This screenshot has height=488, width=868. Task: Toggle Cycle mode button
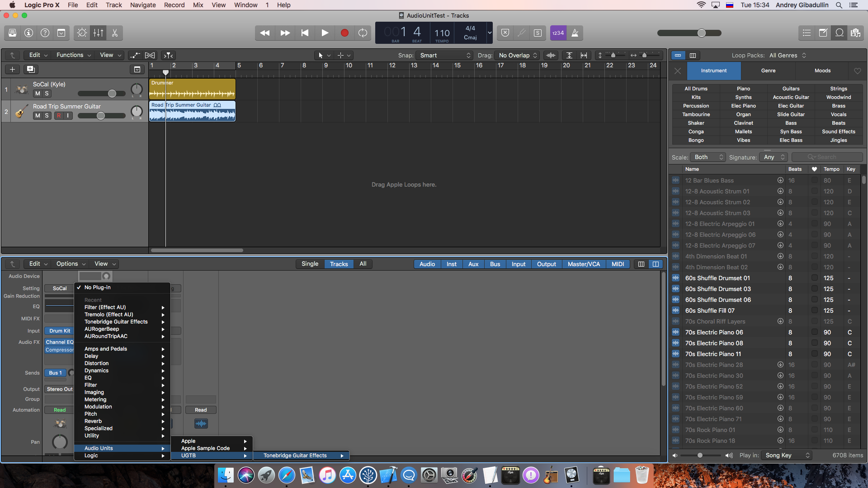(363, 33)
